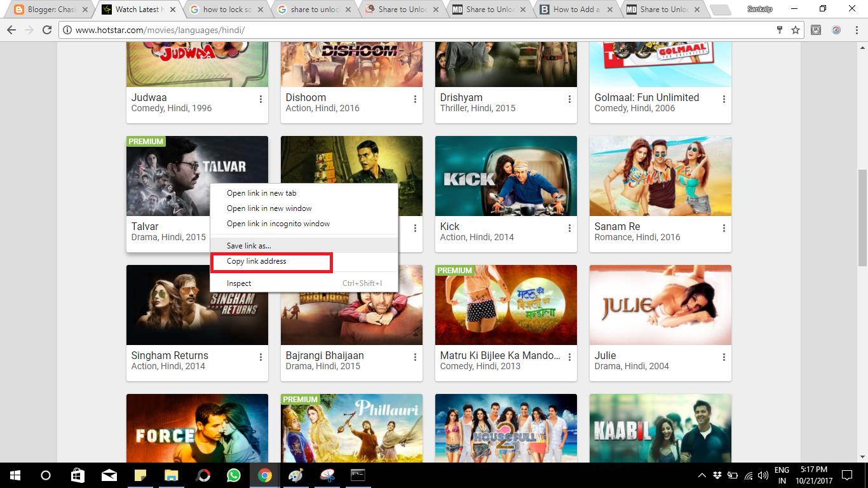Choose Open link in new window
868x488 pixels.
pyautogui.click(x=304, y=208)
